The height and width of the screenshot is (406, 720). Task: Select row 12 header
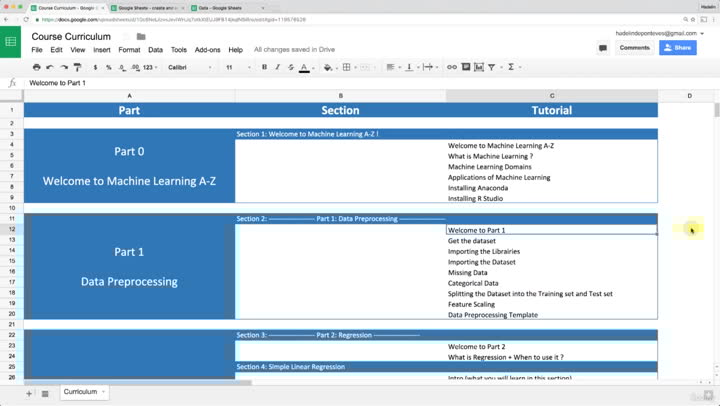tap(12, 229)
